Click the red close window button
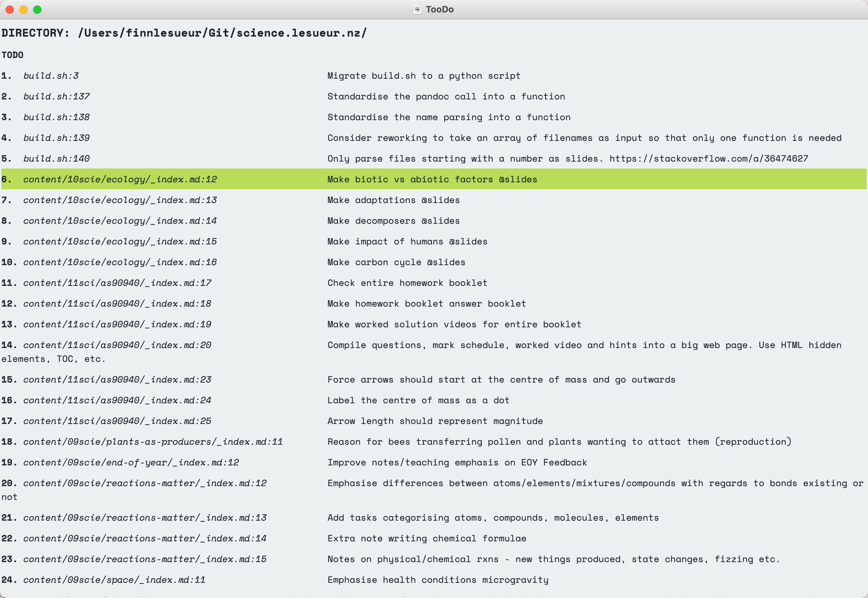This screenshot has width=868, height=598. click(10, 10)
